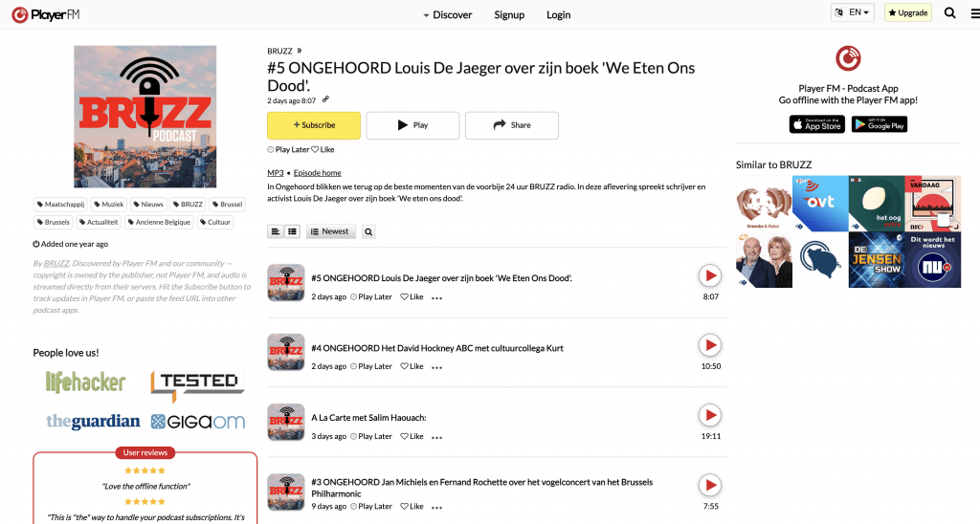Open the hamburger menu icon
980x524 pixels.
point(974,13)
